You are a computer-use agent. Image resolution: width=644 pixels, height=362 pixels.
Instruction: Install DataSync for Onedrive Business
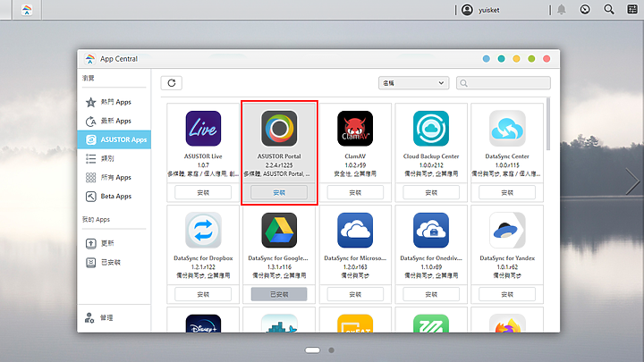click(431, 294)
